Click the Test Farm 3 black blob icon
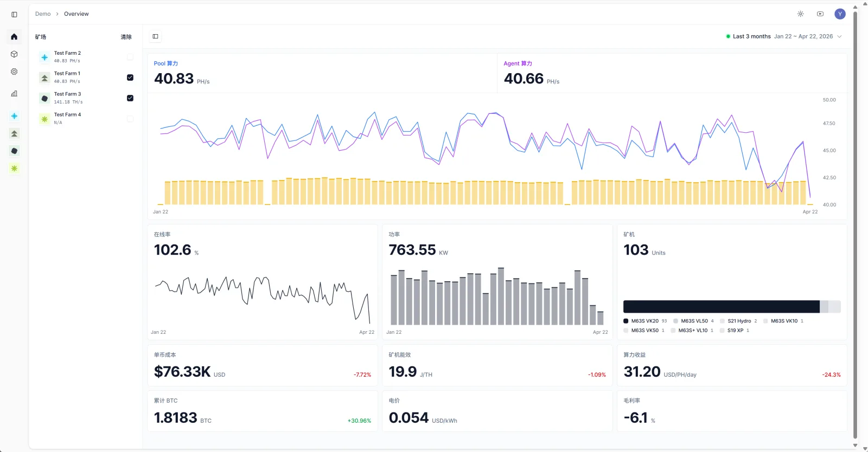This screenshot has width=868, height=452. point(44,98)
